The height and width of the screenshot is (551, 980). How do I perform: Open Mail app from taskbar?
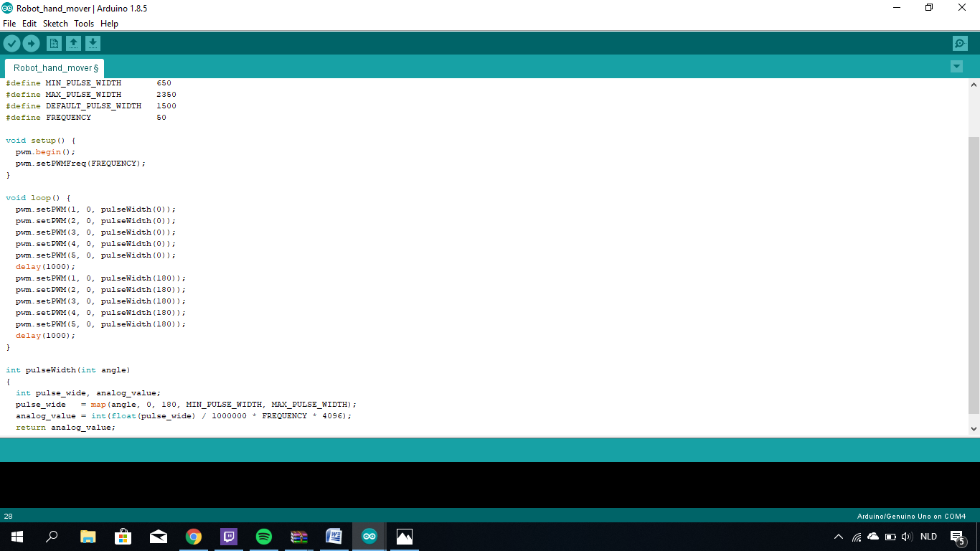[x=158, y=537]
